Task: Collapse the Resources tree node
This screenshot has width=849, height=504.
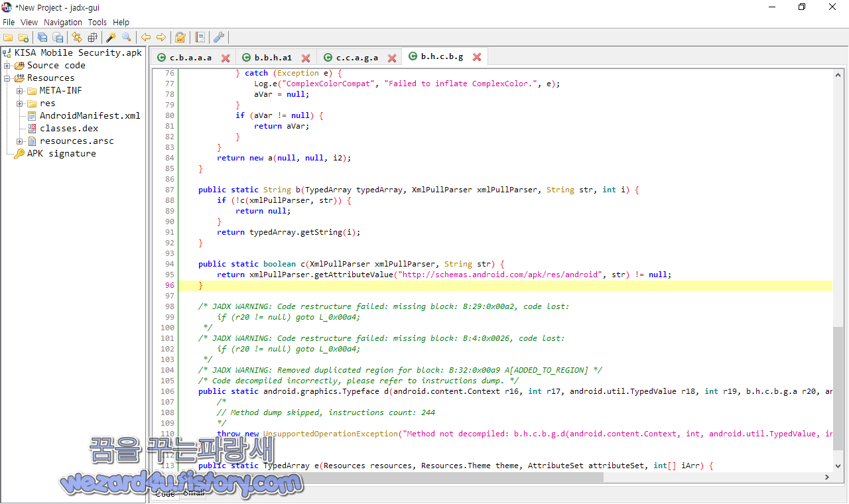Action: point(7,78)
